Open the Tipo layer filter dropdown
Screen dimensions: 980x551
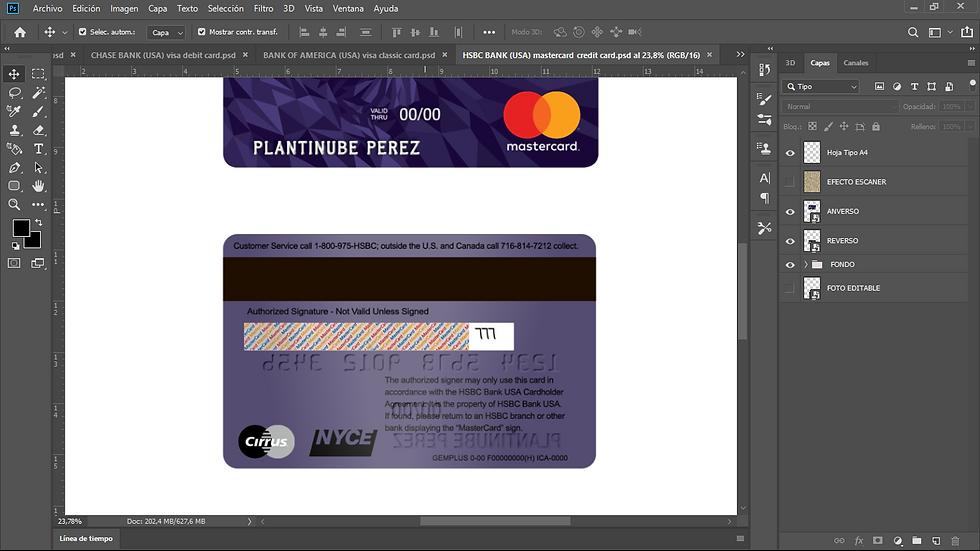(821, 87)
